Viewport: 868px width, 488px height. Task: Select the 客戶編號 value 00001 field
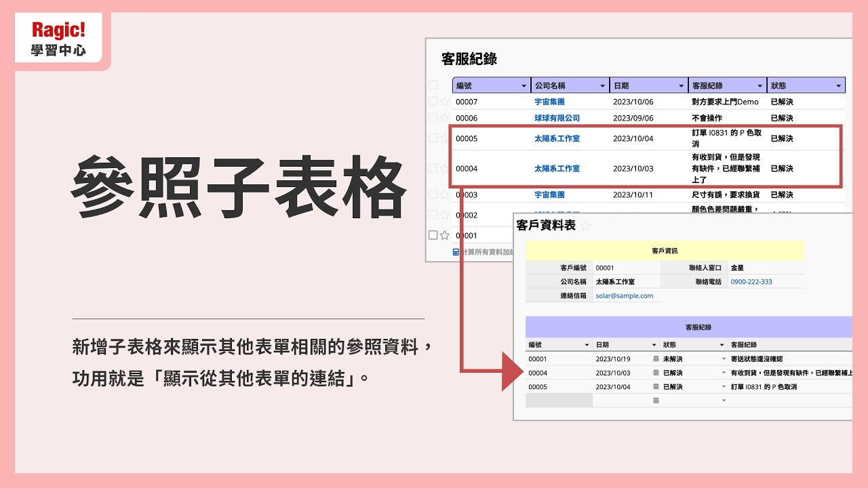coord(626,268)
